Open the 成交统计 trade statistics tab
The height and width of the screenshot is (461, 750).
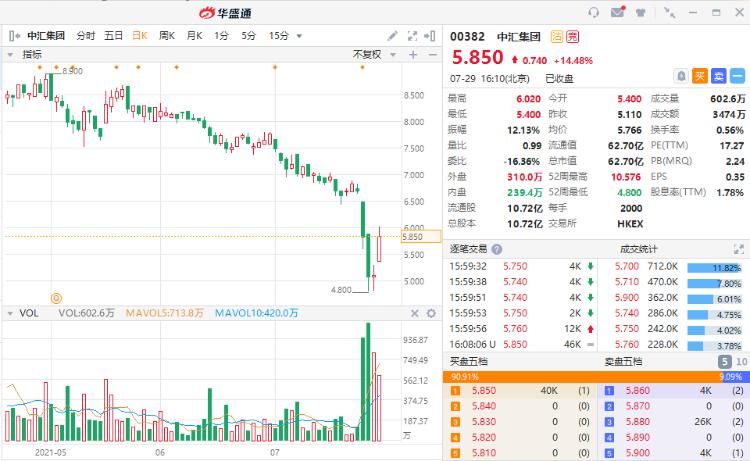coord(639,249)
